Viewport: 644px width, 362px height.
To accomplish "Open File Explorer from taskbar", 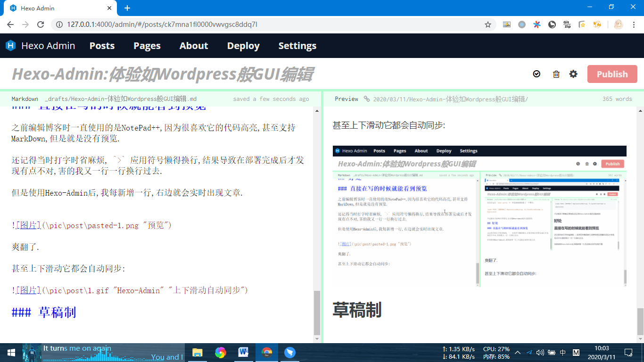I will click(197, 353).
